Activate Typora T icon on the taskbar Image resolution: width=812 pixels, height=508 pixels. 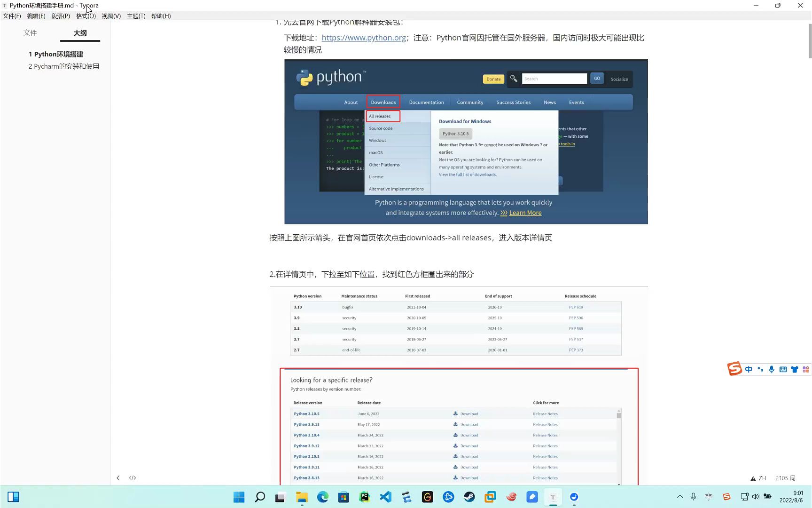[553, 497]
